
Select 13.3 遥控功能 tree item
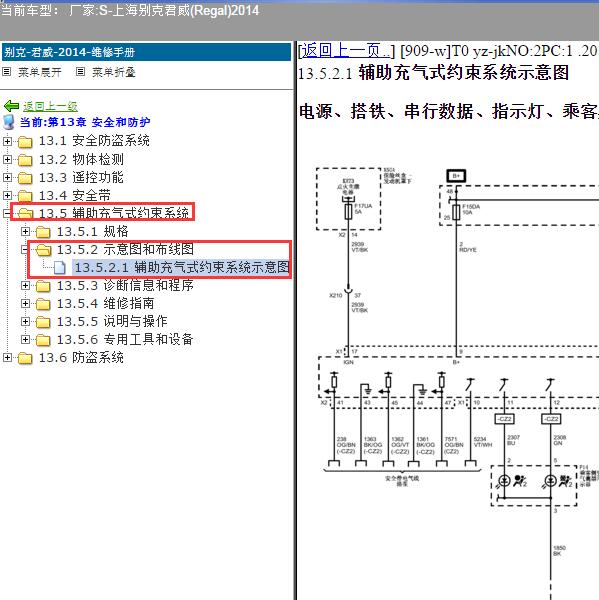pos(81,177)
